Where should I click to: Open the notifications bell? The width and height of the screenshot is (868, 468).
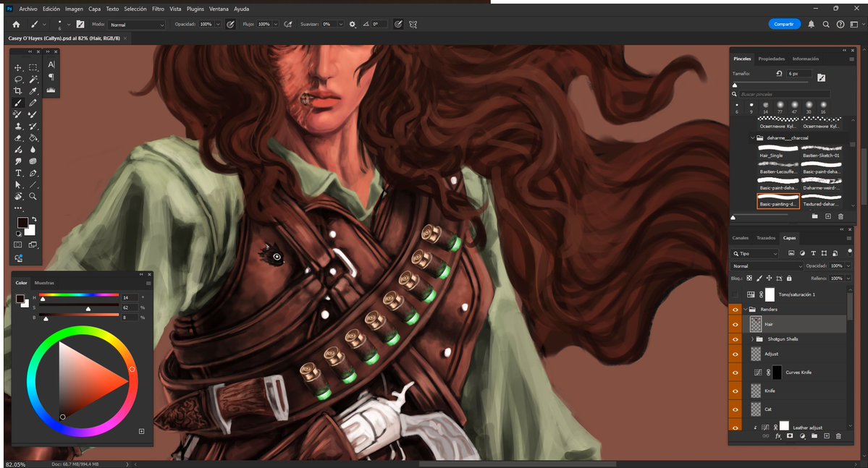pyautogui.click(x=811, y=25)
